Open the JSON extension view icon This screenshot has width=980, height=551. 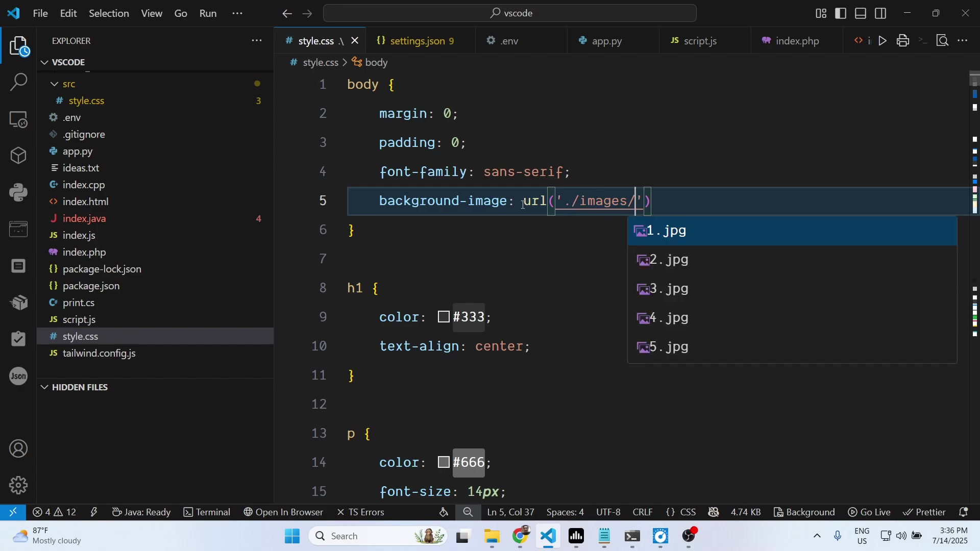point(18,377)
